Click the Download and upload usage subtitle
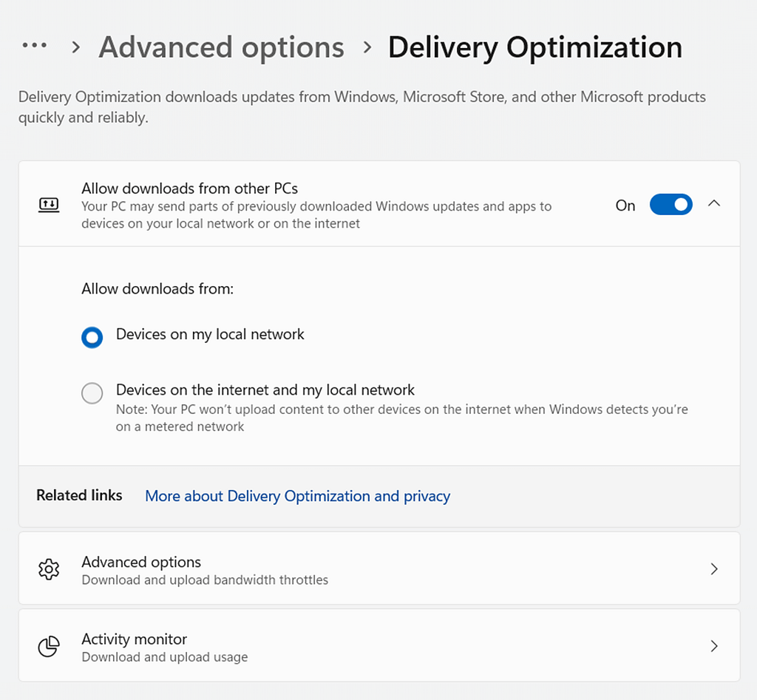The image size is (757, 700). (x=164, y=656)
